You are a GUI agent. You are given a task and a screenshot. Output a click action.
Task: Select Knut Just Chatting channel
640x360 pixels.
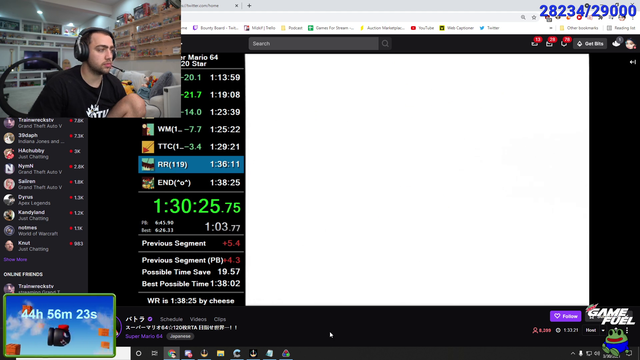(x=44, y=246)
